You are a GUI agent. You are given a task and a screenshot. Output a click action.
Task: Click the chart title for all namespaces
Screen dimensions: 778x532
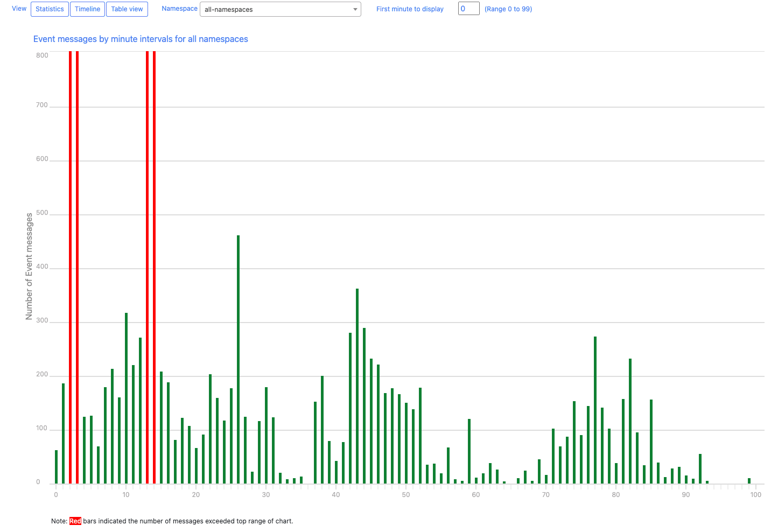[x=141, y=39]
